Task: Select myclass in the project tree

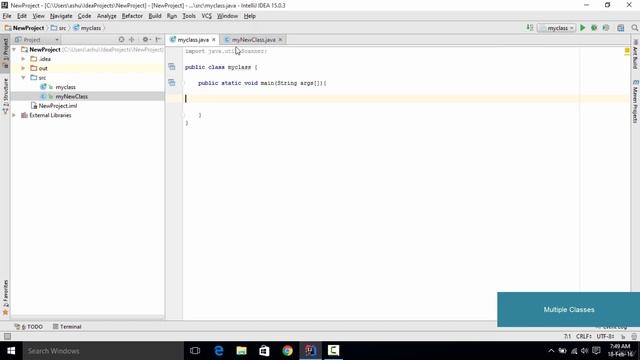Action: [65, 87]
